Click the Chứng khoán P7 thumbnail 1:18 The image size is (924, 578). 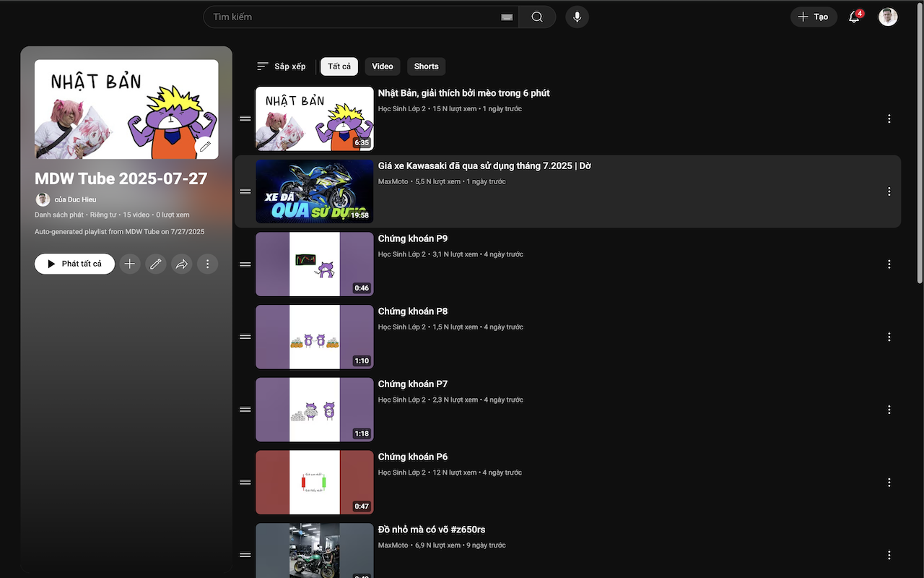(315, 410)
